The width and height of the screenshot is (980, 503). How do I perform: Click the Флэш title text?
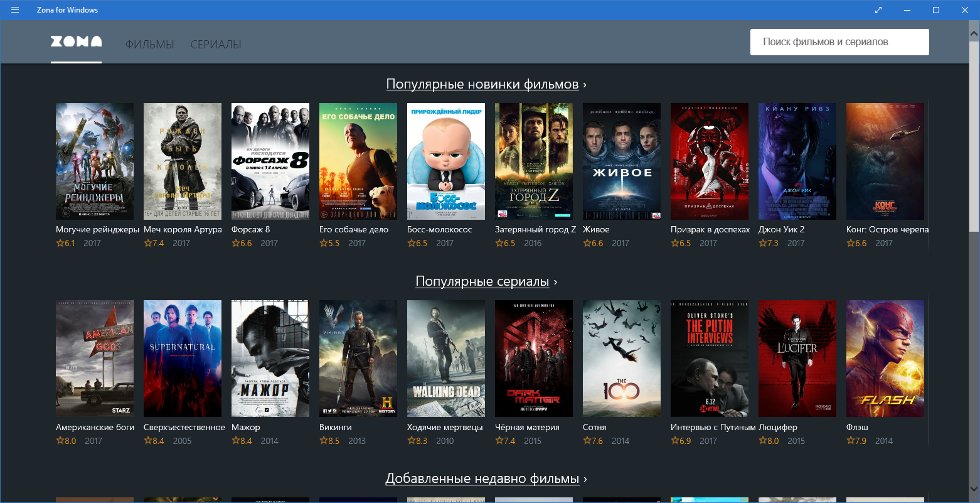tap(857, 428)
